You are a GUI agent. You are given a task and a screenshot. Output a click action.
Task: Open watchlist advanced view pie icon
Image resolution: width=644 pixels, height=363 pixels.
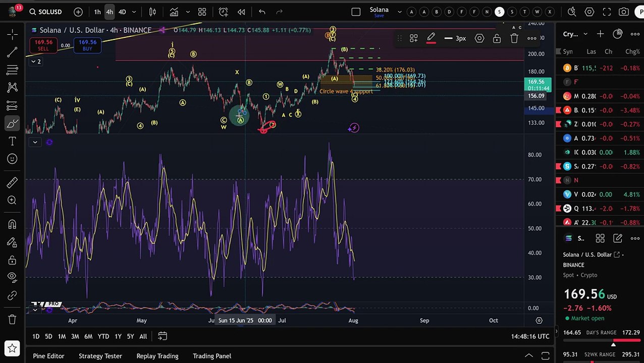tap(618, 34)
